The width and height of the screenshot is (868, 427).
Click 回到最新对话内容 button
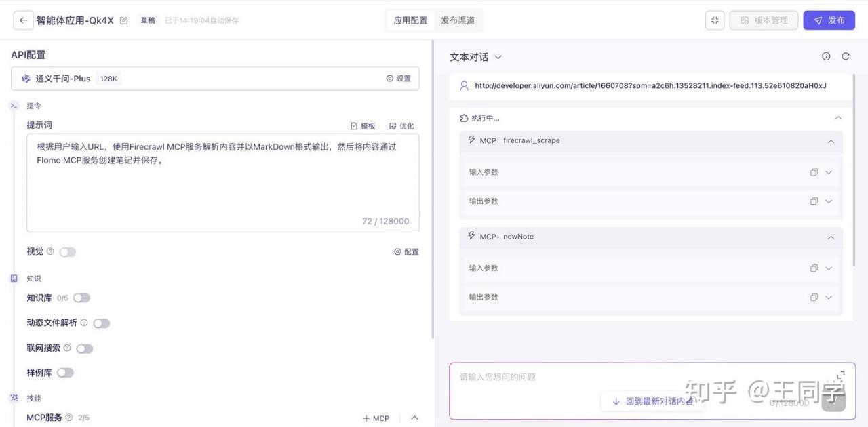pos(652,401)
